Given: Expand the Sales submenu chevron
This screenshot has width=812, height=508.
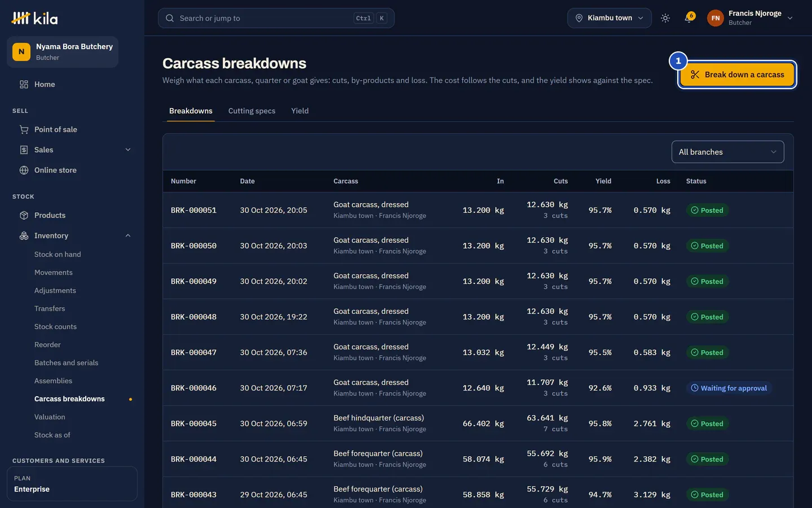Looking at the screenshot, I should pyautogui.click(x=128, y=150).
